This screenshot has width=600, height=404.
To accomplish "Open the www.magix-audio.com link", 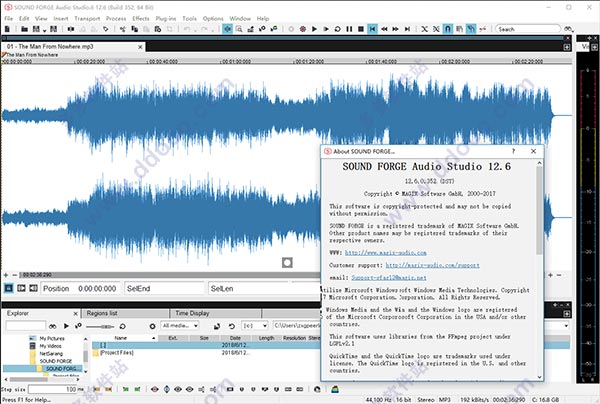I will point(386,252).
